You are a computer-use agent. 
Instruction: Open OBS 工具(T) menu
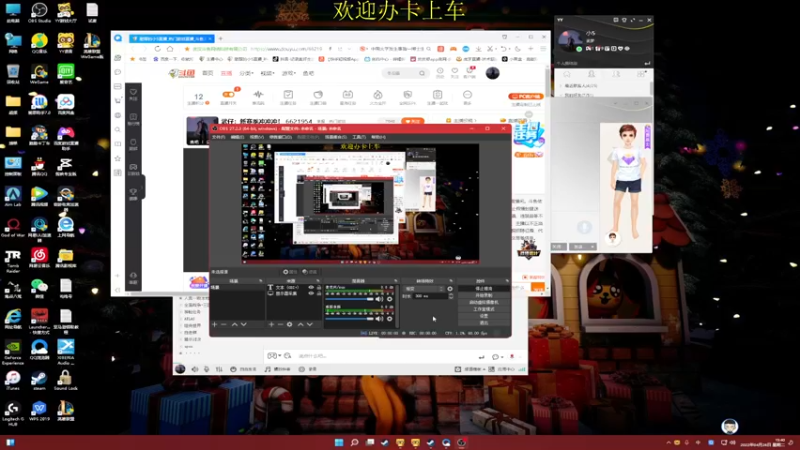coord(359,137)
